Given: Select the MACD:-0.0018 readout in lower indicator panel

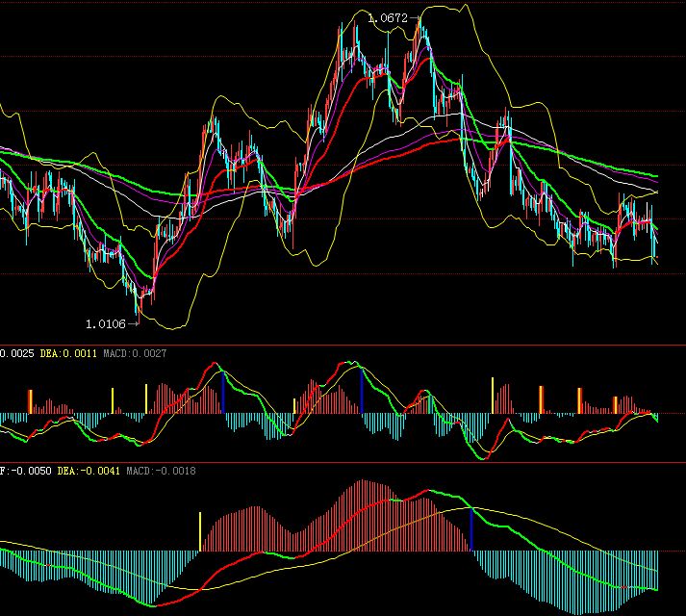Looking at the screenshot, I should coord(161,472).
